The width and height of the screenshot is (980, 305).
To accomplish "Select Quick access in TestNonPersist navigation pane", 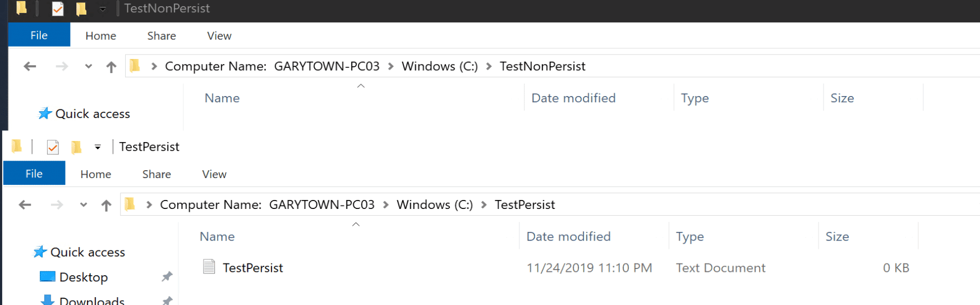I will coord(93,114).
